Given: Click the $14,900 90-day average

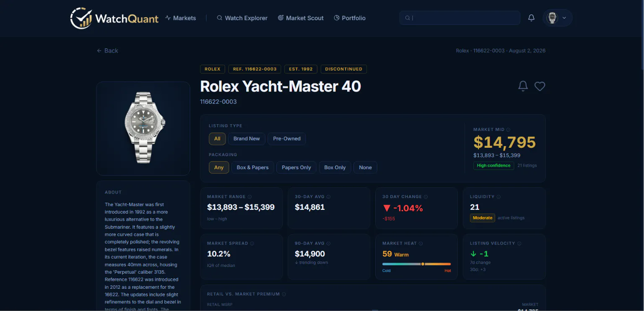Looking at the screenshot, I should pyautogui.click(x=310, y=254).
